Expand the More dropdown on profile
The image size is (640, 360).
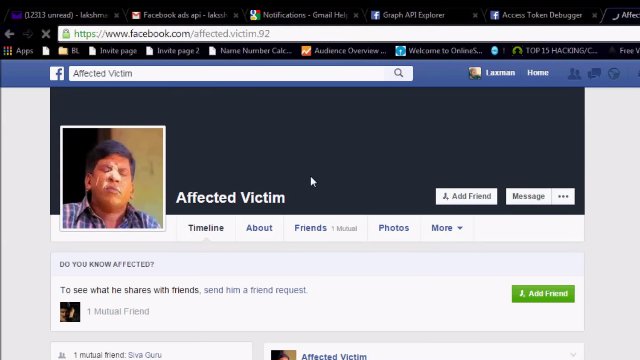pyautogui.click(x=447, y=228)
